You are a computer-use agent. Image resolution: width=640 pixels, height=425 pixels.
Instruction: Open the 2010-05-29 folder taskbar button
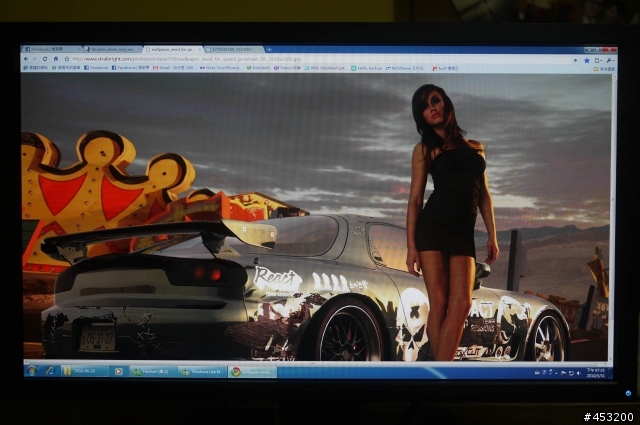85,371
